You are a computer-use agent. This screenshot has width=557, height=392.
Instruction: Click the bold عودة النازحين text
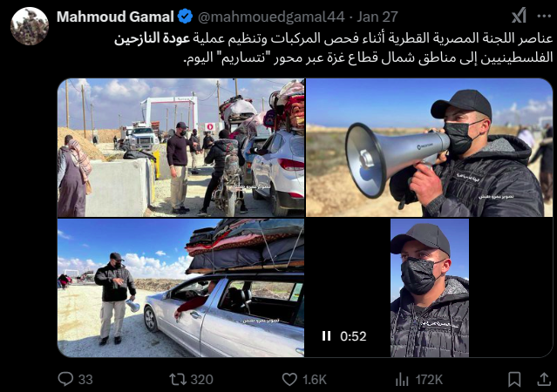coord(152,38)
